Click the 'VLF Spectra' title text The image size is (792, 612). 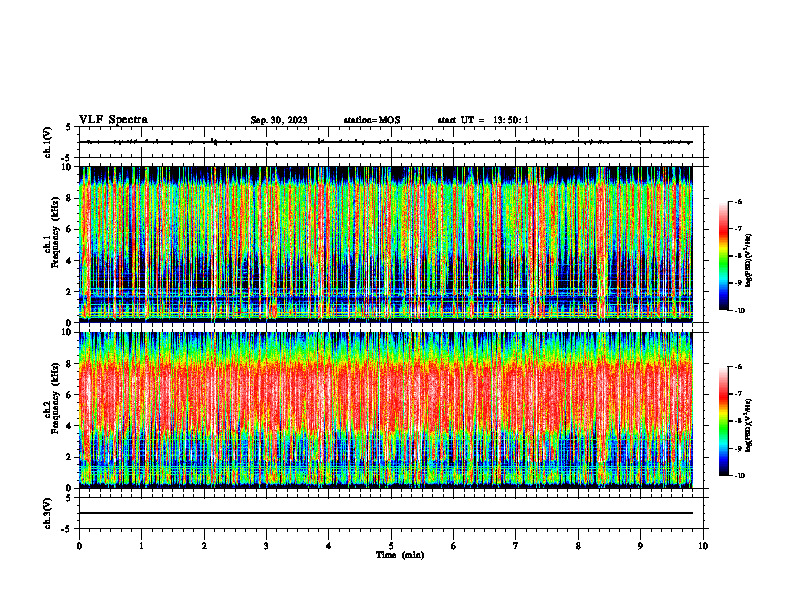[x=113, y=120]
